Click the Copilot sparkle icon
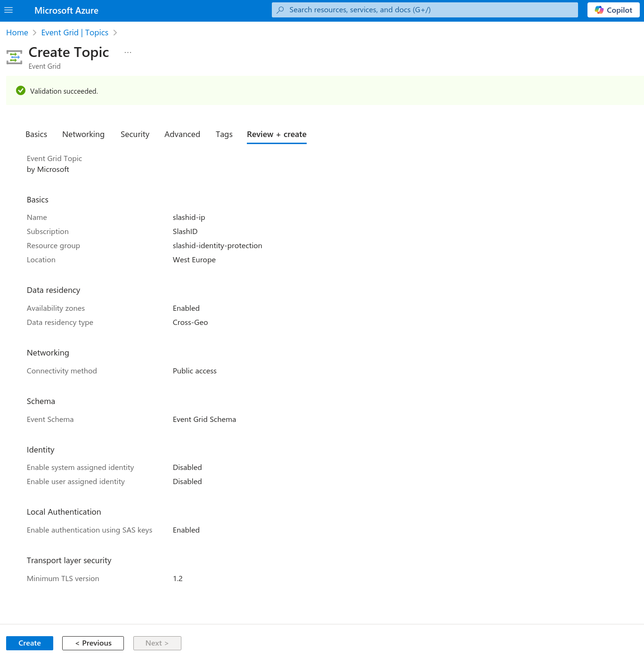The image size is (644, 655). (x=599, y=9)
